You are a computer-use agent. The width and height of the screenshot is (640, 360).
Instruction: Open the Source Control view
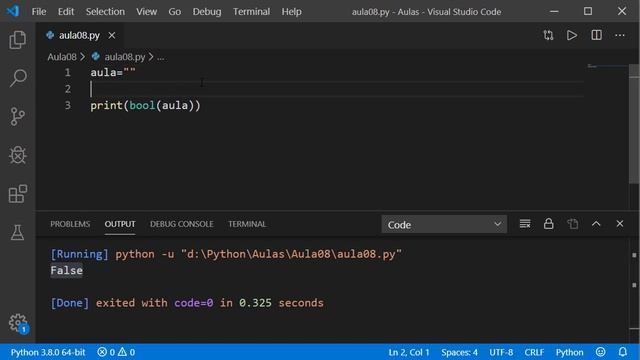(x=18, y=116)
